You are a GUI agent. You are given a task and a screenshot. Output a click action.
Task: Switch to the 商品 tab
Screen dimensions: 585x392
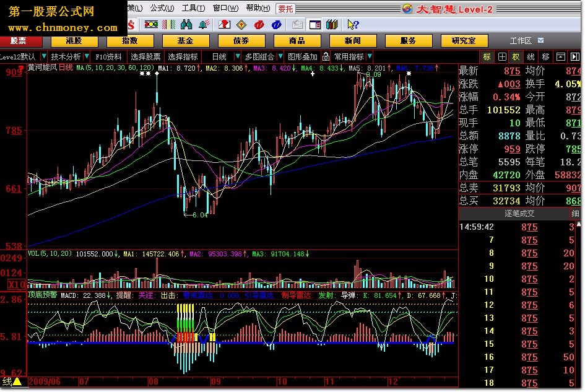[297, 40]
